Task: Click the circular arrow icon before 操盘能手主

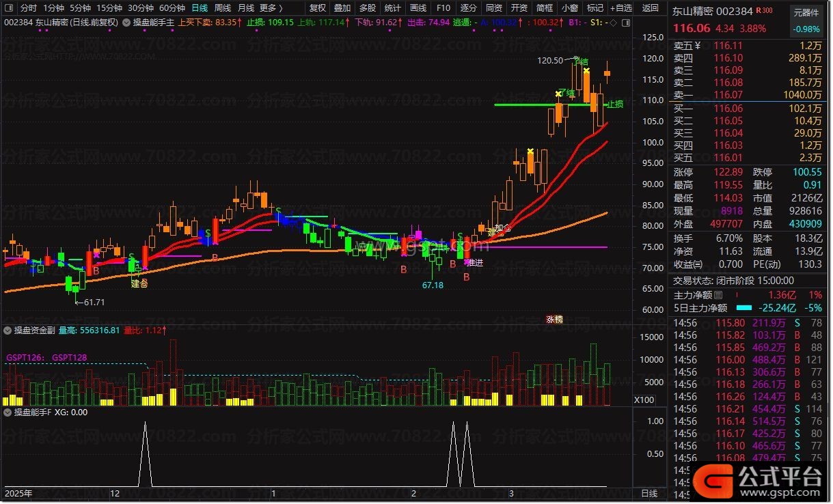Action: pos(126,23)
